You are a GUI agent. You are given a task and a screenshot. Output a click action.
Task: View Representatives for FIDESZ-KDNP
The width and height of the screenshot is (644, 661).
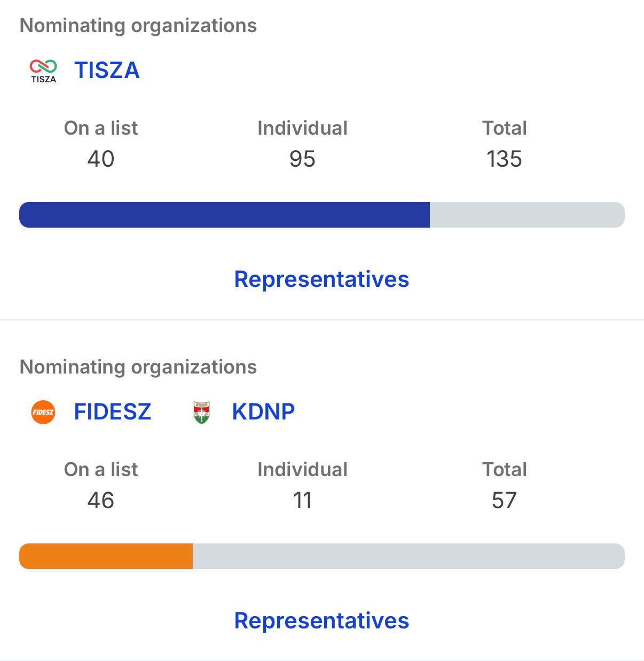tap(321, 621)
